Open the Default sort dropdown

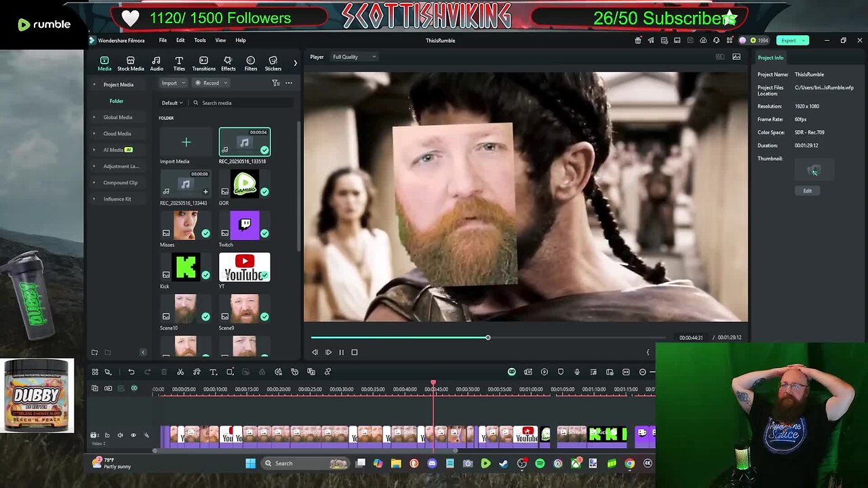pos(172,103)
